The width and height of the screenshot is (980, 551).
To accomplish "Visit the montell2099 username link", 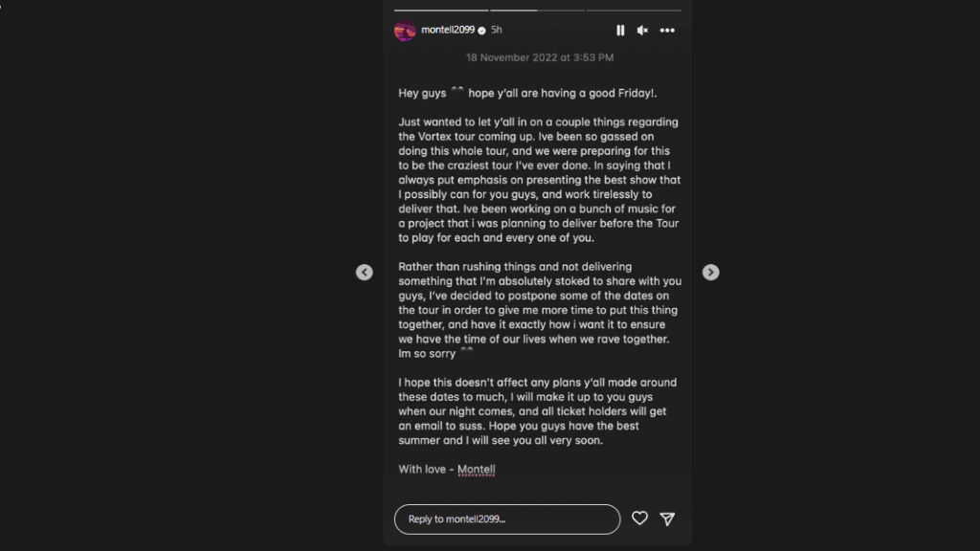I will [x=448, y=30].
